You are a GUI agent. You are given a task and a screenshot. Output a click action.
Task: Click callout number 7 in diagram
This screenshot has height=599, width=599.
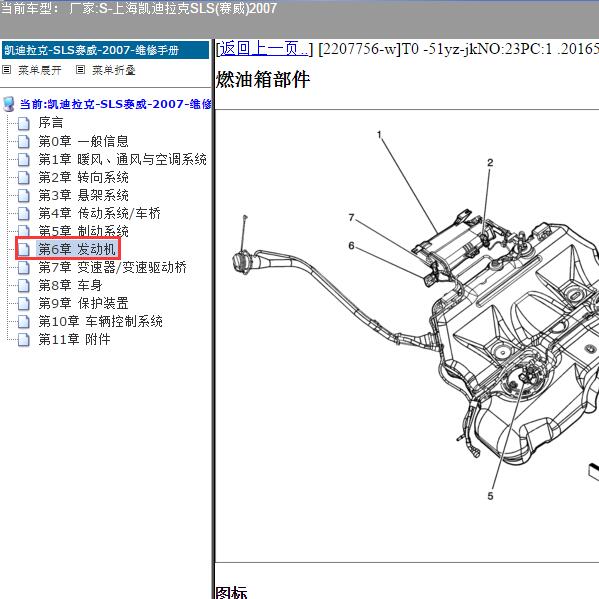pos(351,217)
